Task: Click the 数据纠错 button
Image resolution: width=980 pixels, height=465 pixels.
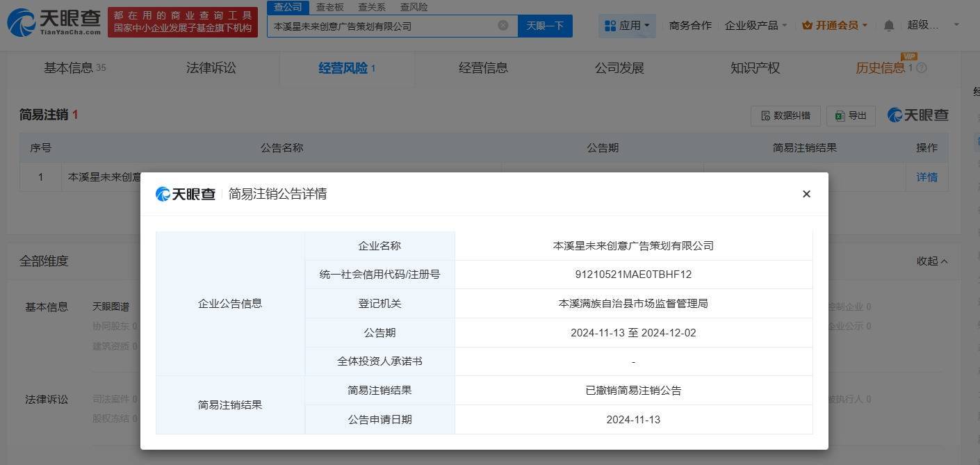Action: pos(785,115)
